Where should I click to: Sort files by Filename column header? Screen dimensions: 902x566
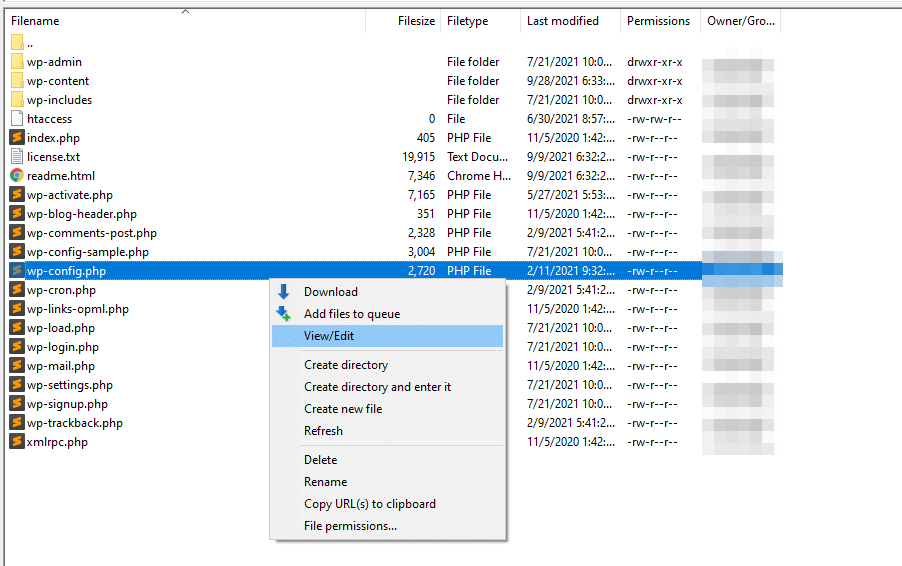[35, 21]
